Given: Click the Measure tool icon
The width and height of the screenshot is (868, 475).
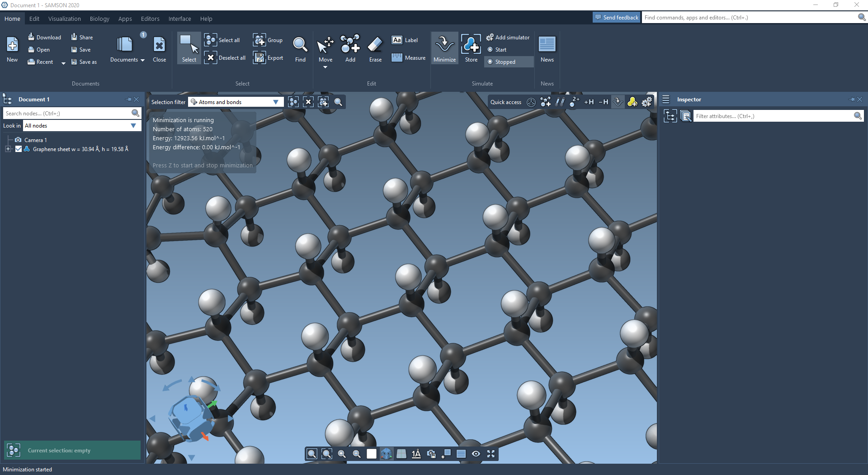Looking at the screenshot, I should (397, 57).
